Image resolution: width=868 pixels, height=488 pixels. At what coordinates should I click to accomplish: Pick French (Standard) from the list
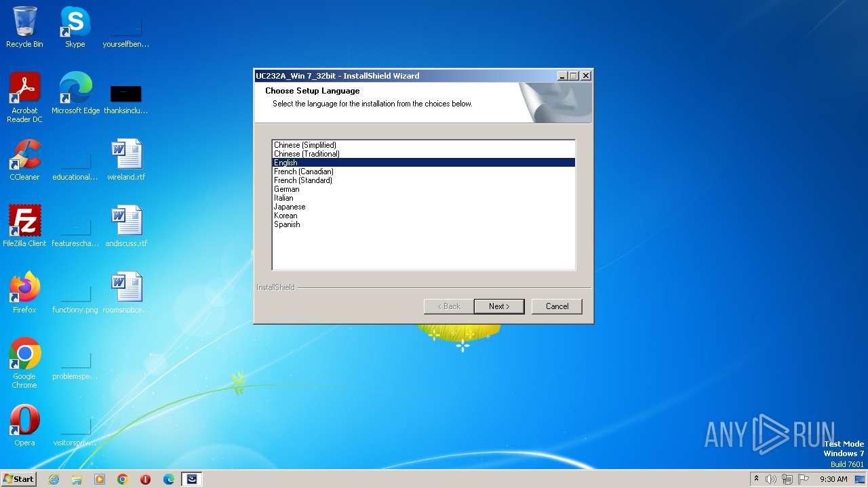tap(424, 180)
